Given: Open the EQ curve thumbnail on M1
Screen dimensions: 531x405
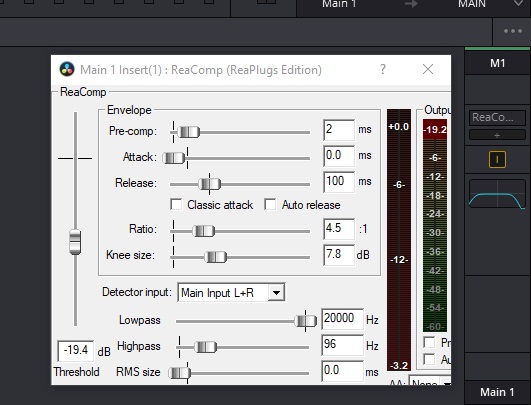Looking at the screenshot, I should point(497,194).
